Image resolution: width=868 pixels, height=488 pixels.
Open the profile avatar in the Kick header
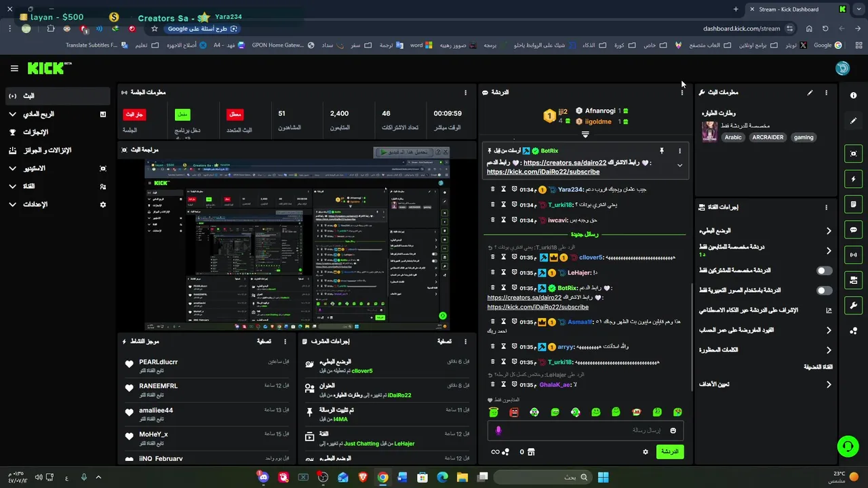pos(842,68)
